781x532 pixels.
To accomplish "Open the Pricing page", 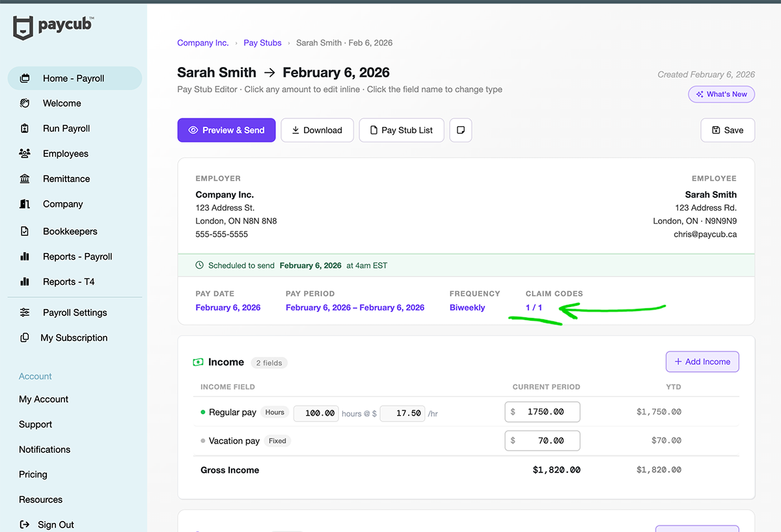I will pyautogui.click(x=33, y=475).
